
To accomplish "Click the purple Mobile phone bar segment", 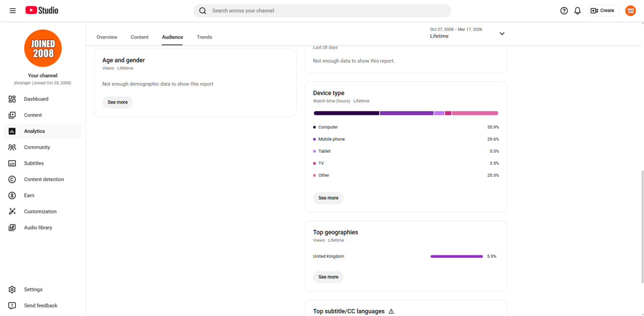I will click(x=407, y=113).
